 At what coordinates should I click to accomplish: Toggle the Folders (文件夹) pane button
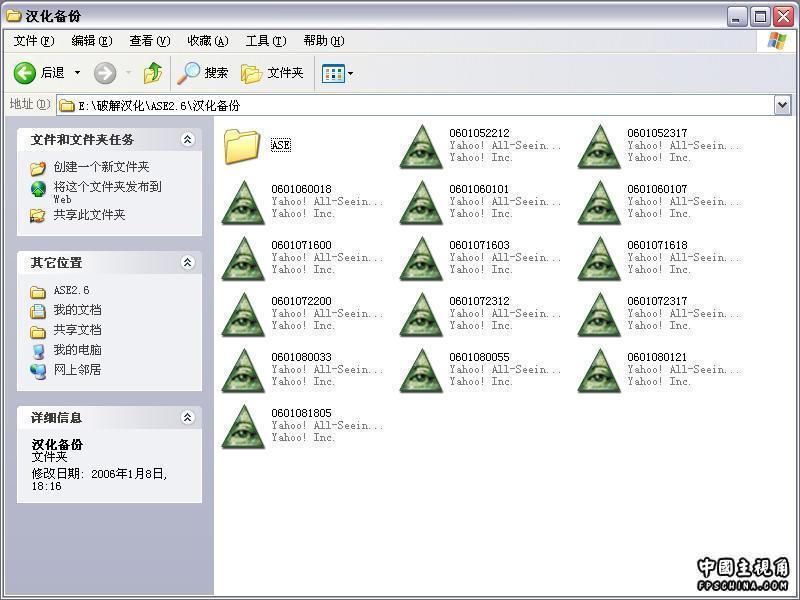272,73
